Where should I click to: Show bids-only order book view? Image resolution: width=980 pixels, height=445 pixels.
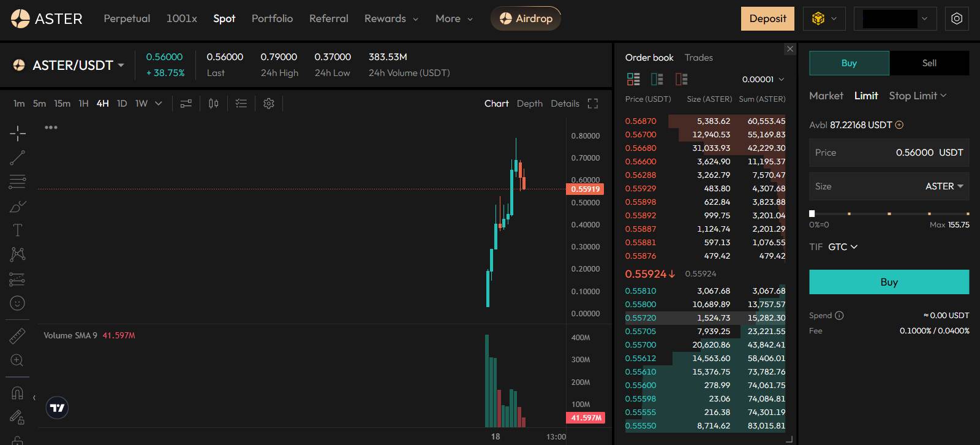point(657,79)
